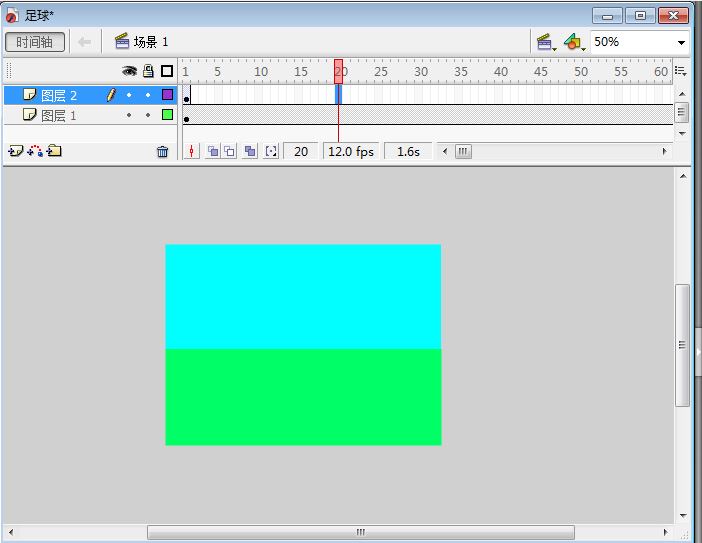Click the center frame button

pyautogui.click(x=192, y=151)
